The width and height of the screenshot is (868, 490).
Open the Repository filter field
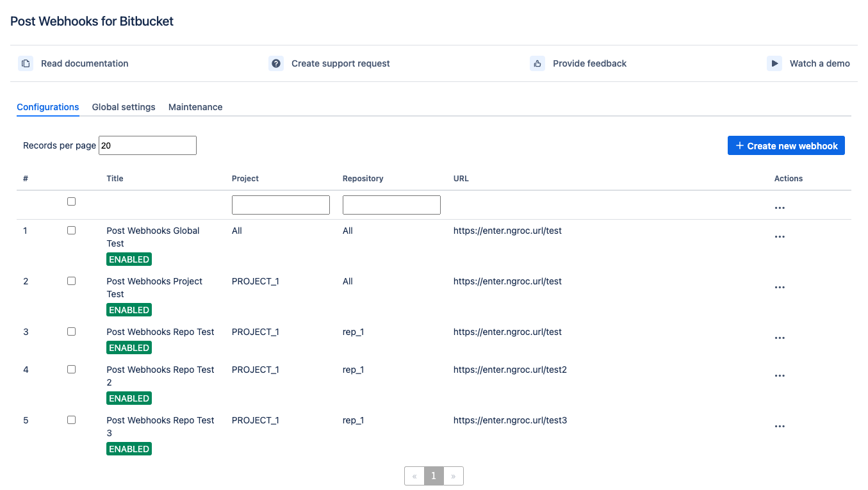click(391, 205)
